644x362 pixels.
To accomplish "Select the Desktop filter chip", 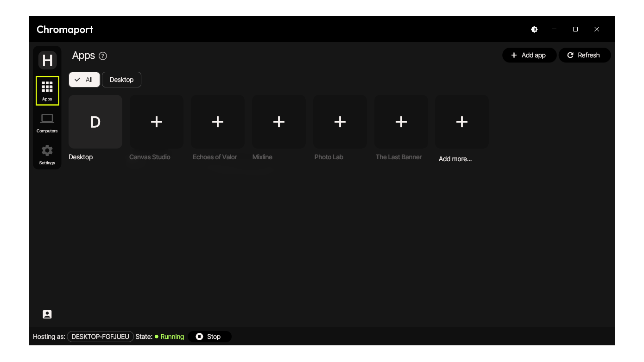I will [121, 80].
